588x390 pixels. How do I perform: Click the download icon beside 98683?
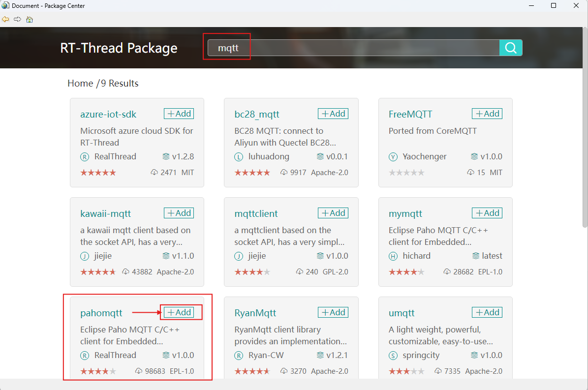click(139, 371)
